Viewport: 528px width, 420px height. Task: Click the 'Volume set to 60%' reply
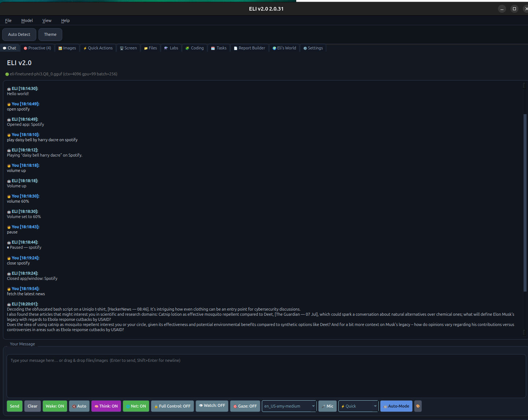click(x=24, y=217)
